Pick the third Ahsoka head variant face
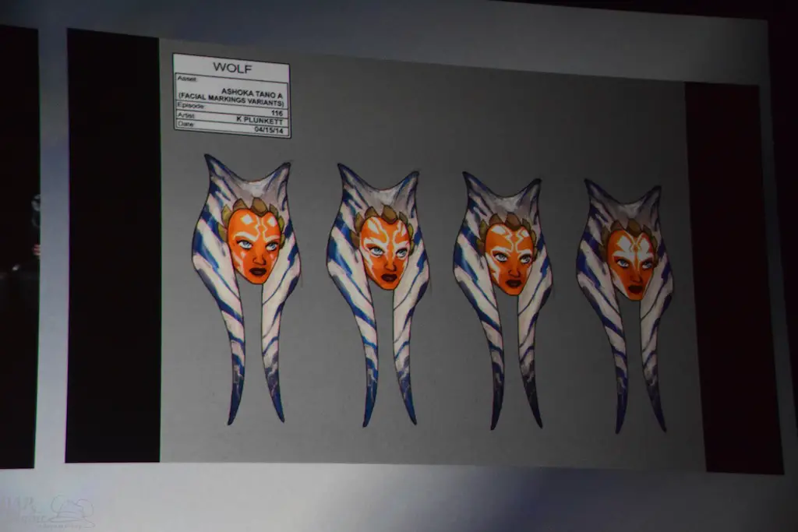Viewport: 798px width, 532px height. click(510, 258)
